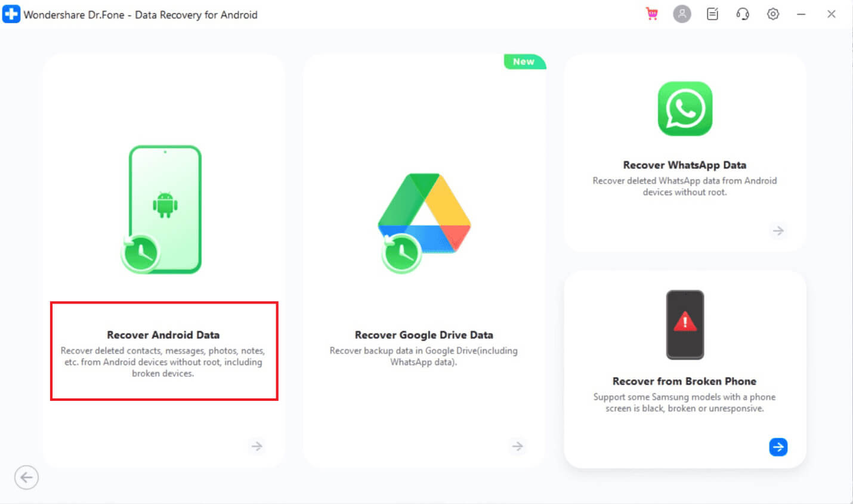This screenshot has width=853, height=504.
Task: Open the shopping cart icon in title bar
Action: (x=652, y=14)
